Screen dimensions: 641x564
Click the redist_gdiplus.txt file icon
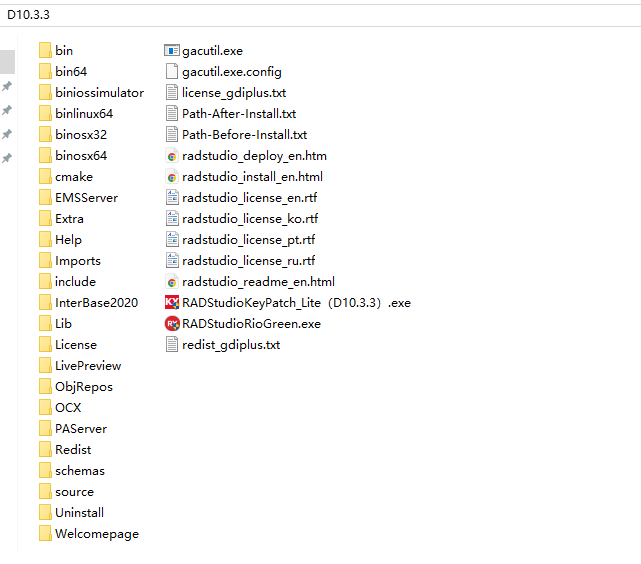(x=172, y=345)
